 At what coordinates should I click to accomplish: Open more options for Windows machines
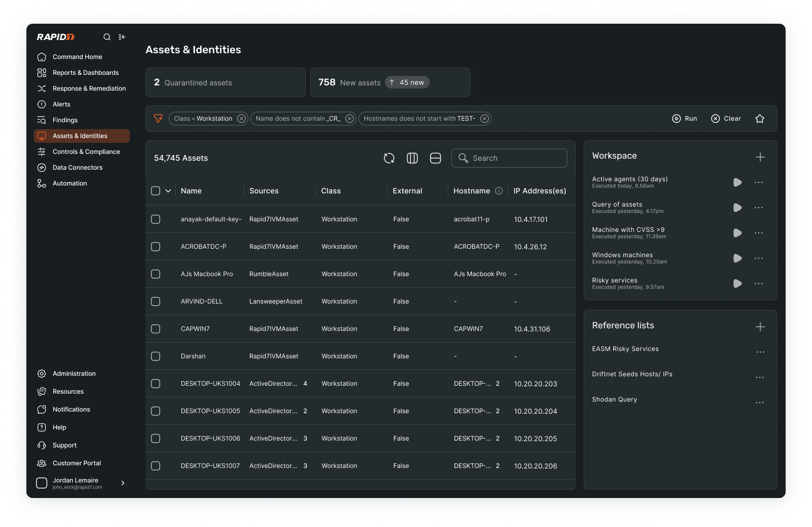point(759,258)
